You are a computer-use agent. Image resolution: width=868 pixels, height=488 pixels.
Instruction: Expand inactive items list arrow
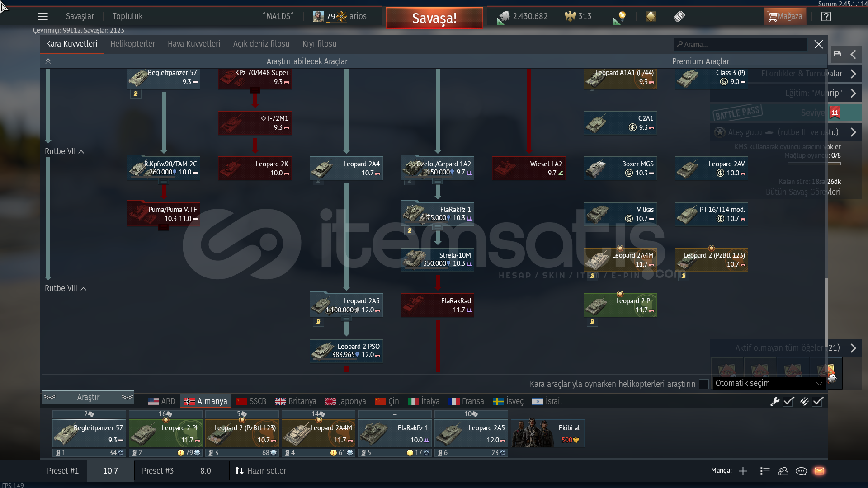853,348
